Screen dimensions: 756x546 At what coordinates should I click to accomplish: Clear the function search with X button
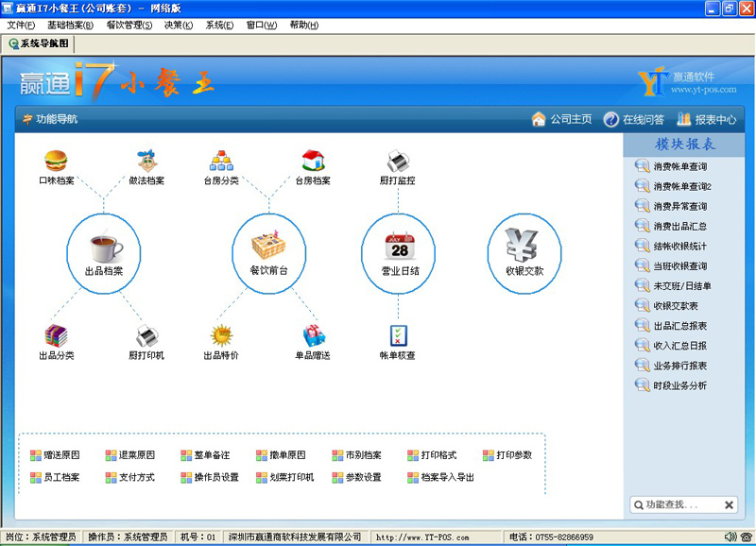tap(729, 505)
